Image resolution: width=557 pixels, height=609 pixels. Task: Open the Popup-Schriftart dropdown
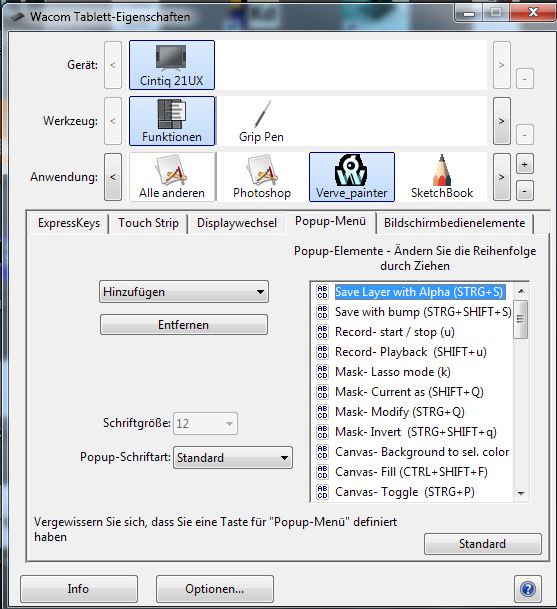pos(233,458)
